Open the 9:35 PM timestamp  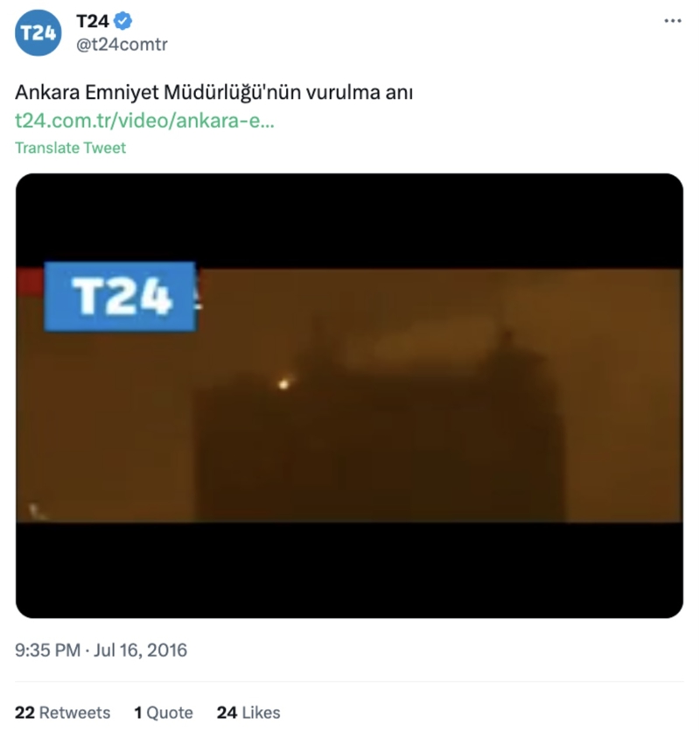(x=48, y=650)
